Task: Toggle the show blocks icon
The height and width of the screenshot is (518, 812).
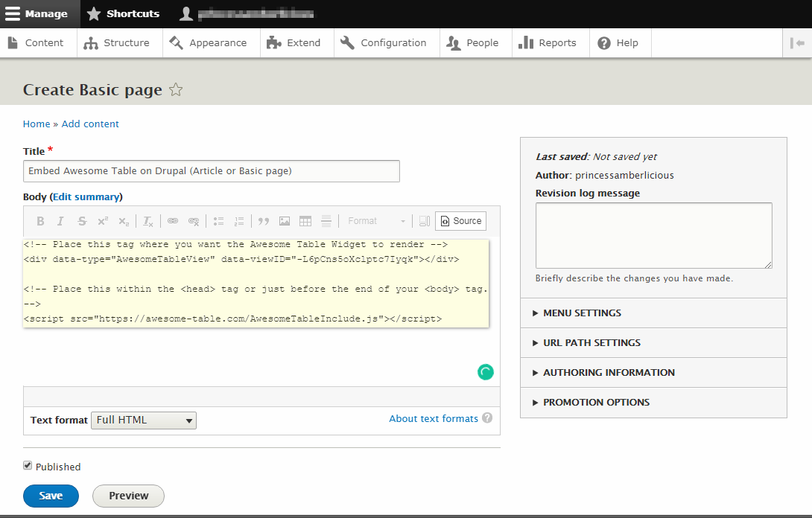Action: click(x=424, y=221)
